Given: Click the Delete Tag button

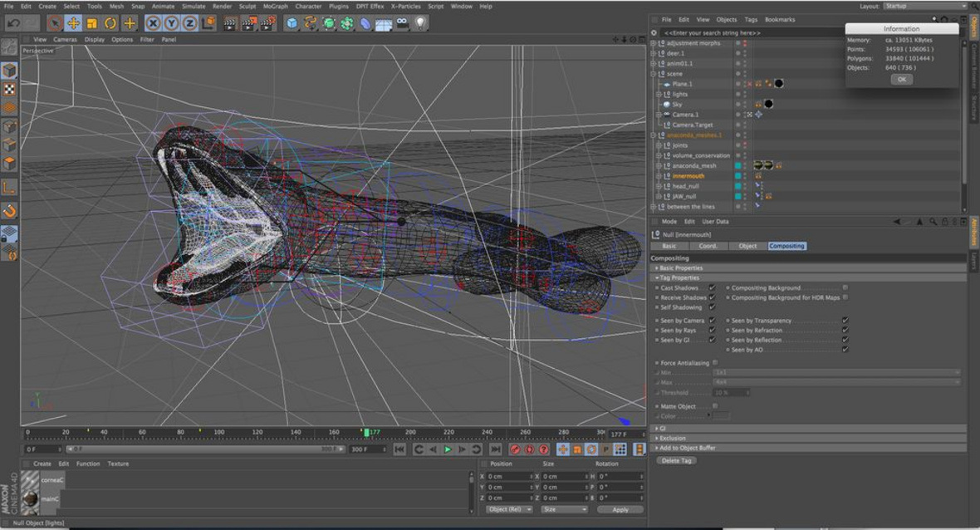Looking at the screenshot, I should tap(676, 460).
